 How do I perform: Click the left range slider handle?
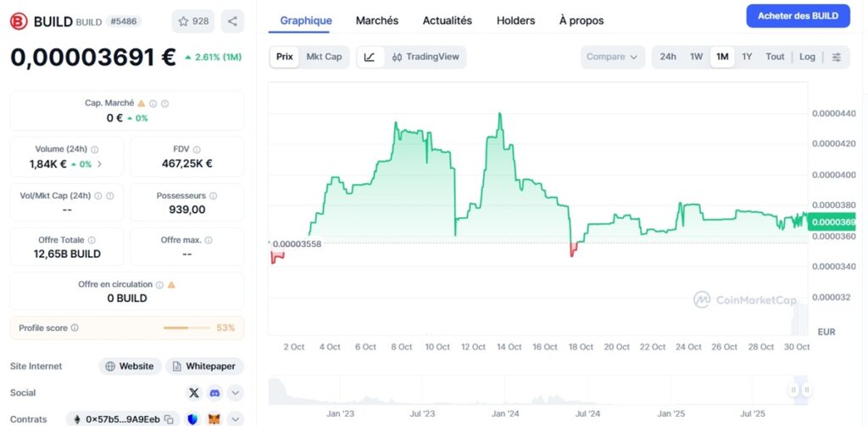(793, 390)
